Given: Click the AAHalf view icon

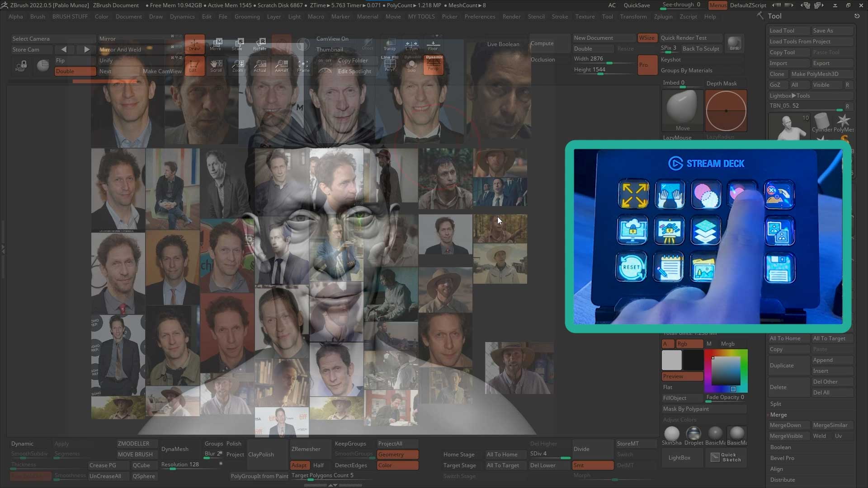Looking at the screenshot, I should pyautogui.click(x=282, y=66).
